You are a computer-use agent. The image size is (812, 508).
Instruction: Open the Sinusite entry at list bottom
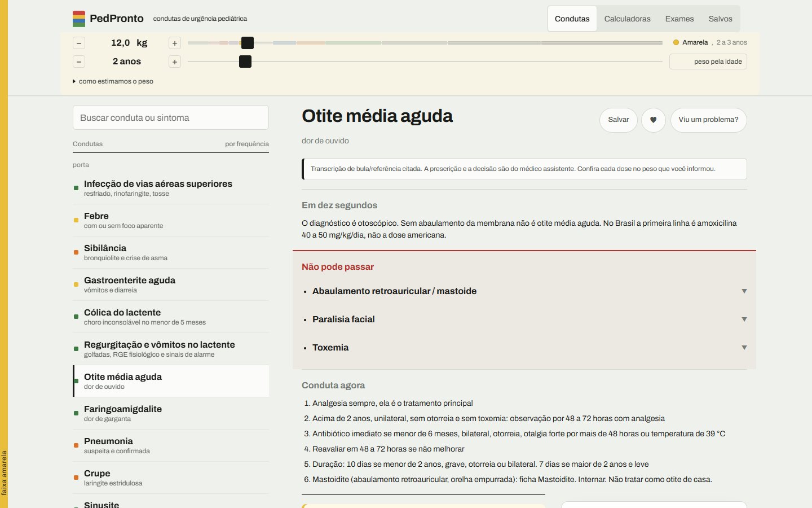(171, 502)
